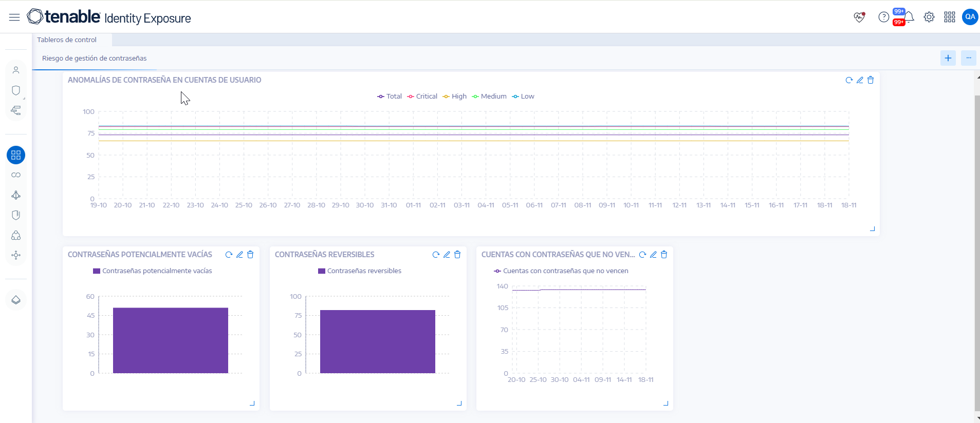Open the topology triangle icon in sidebar
980x423 pixels.
(x=16, y=195)
